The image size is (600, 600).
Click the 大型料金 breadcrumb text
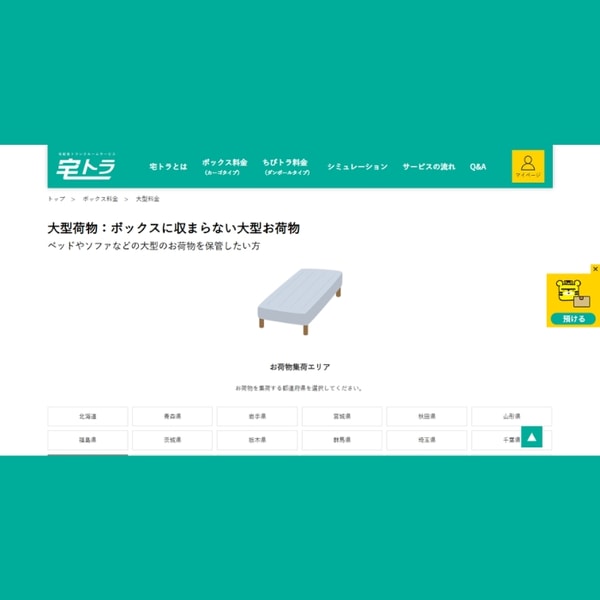click(x=148, y=199)
